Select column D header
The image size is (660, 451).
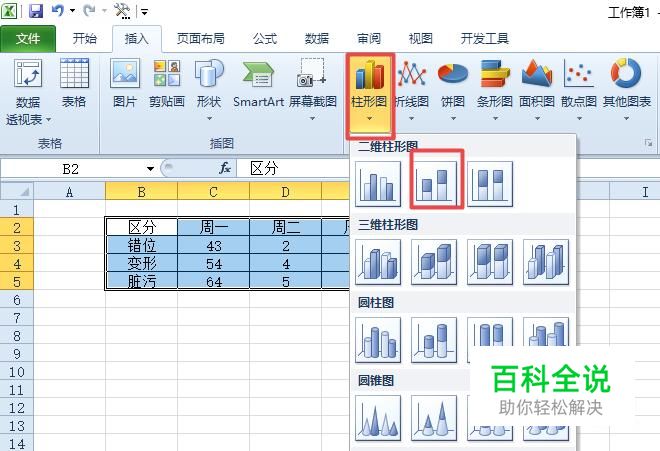coord(285,192)
